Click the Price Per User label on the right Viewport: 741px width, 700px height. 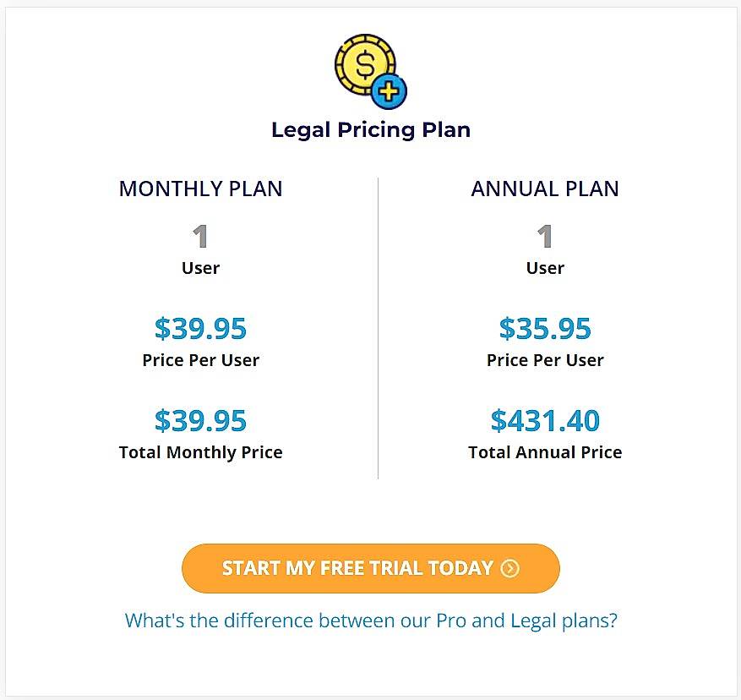tap(545, 360)
